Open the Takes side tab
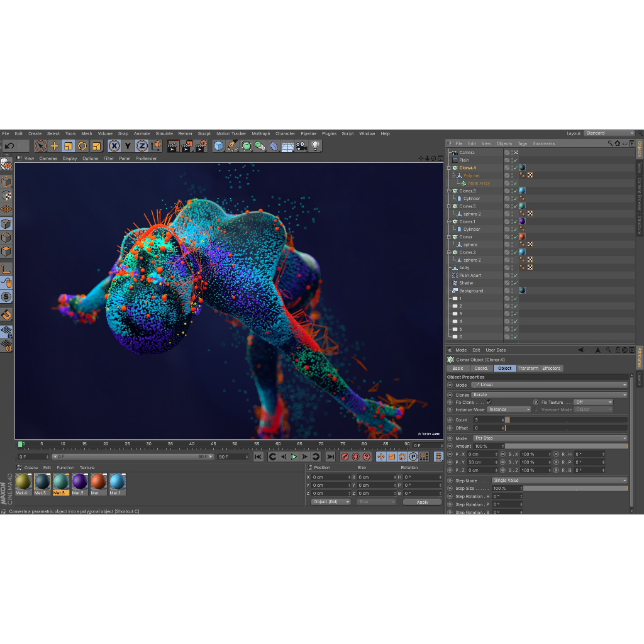644x644 pixels. click(640, 167)
